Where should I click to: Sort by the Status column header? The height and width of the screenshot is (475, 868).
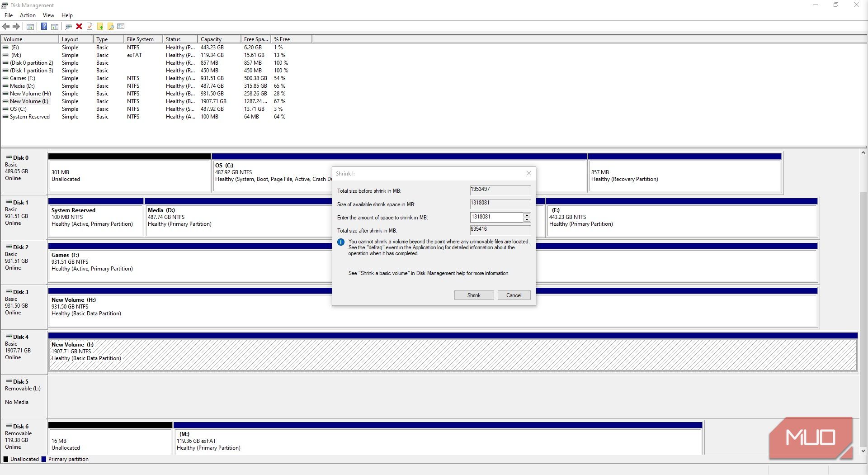[x=180, y=39]
